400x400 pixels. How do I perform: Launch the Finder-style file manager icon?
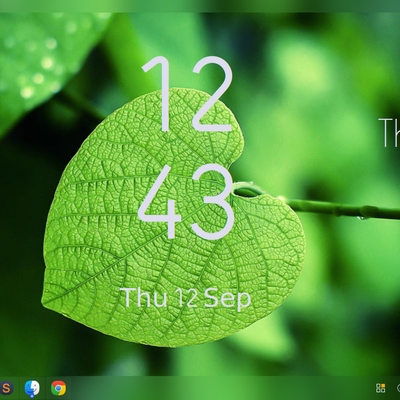tap(32, 388)
